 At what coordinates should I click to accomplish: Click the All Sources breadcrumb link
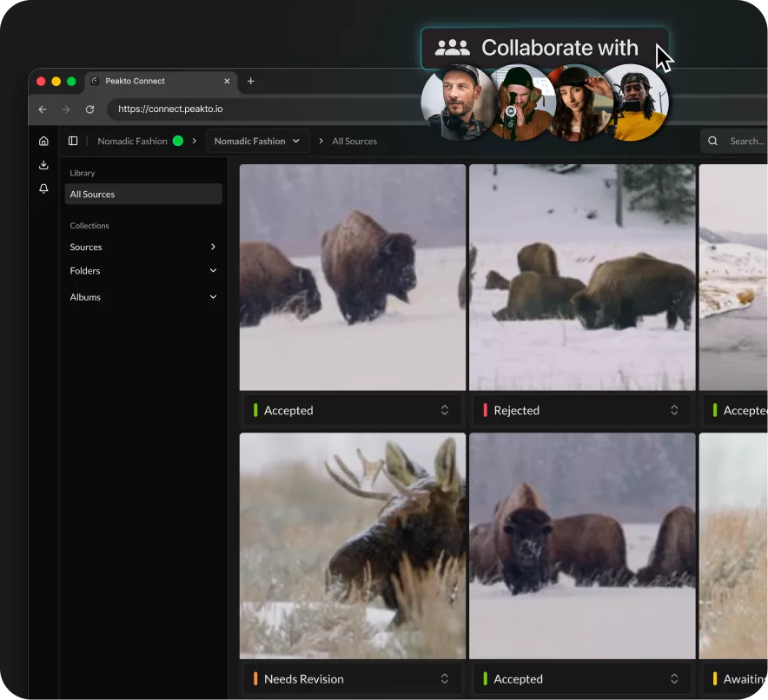pos(354,141)
